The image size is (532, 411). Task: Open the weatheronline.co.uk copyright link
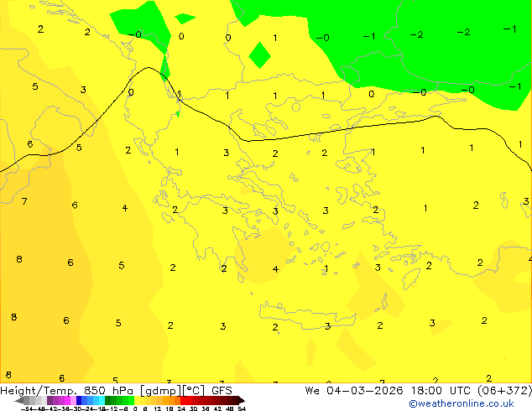[x=461, y=403]
